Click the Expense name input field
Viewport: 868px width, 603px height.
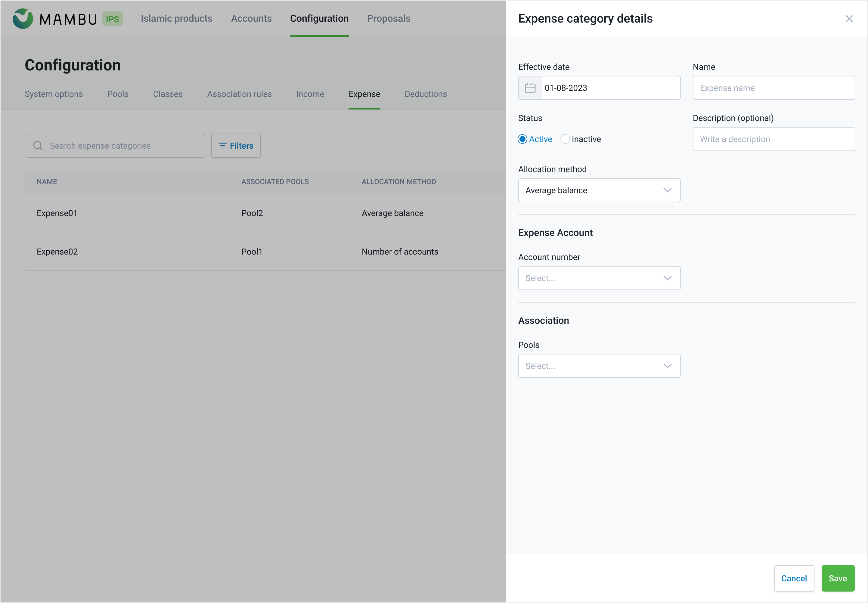click(x=773, y=88)
